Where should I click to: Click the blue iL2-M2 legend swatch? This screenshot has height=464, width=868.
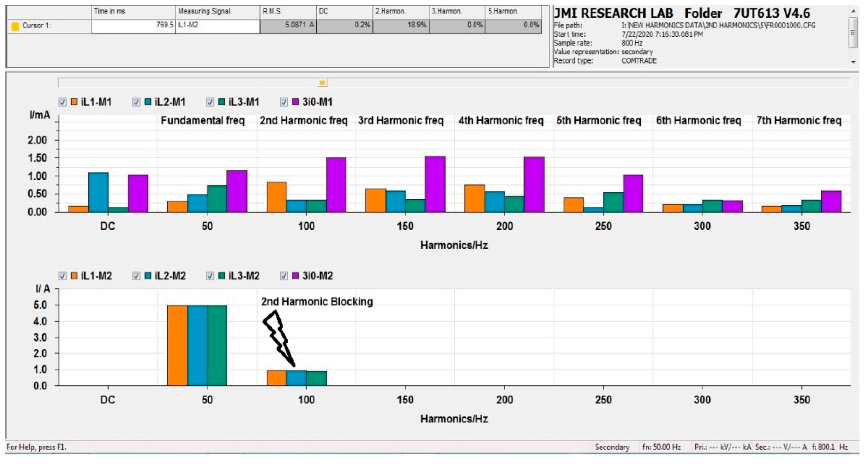[148, 276]
